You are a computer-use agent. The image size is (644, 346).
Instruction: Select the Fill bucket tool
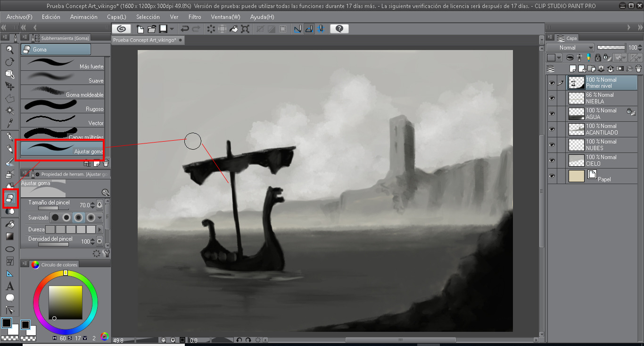coord(9,225)
